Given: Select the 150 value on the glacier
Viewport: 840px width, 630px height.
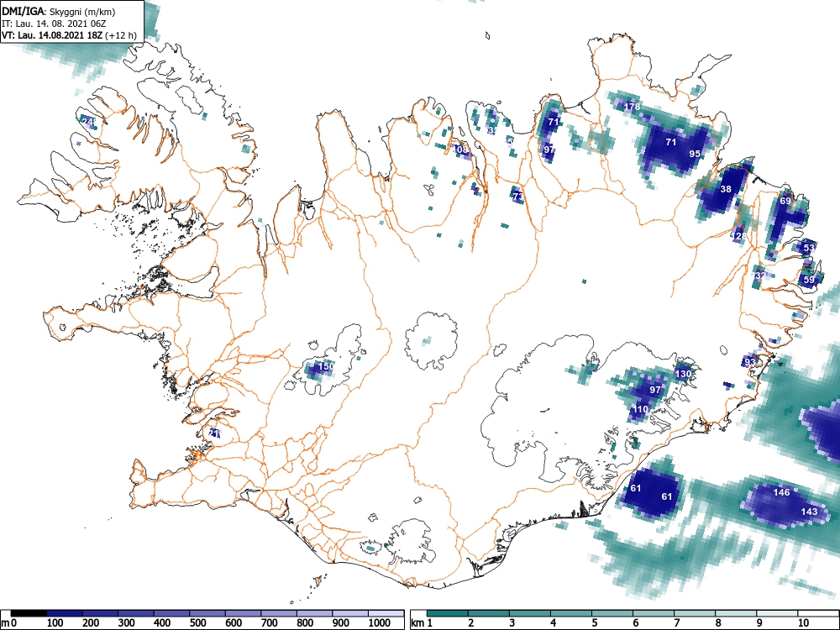Looking at the screenshot, I should click(326, 366).
